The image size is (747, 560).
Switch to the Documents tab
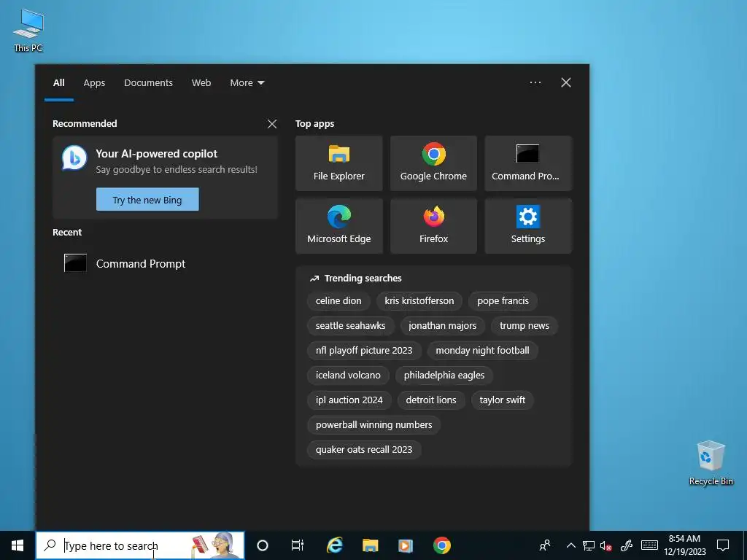tap(148, 83)
